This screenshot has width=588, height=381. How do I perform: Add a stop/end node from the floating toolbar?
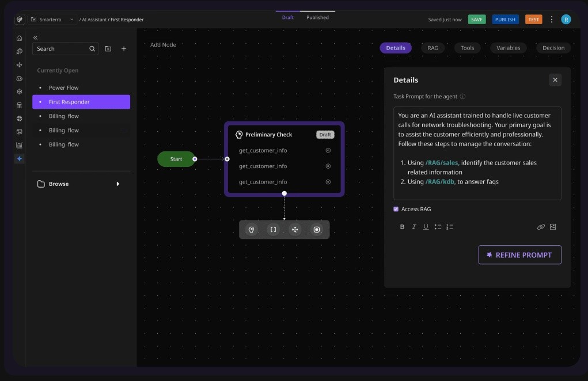tap(317, 230)
